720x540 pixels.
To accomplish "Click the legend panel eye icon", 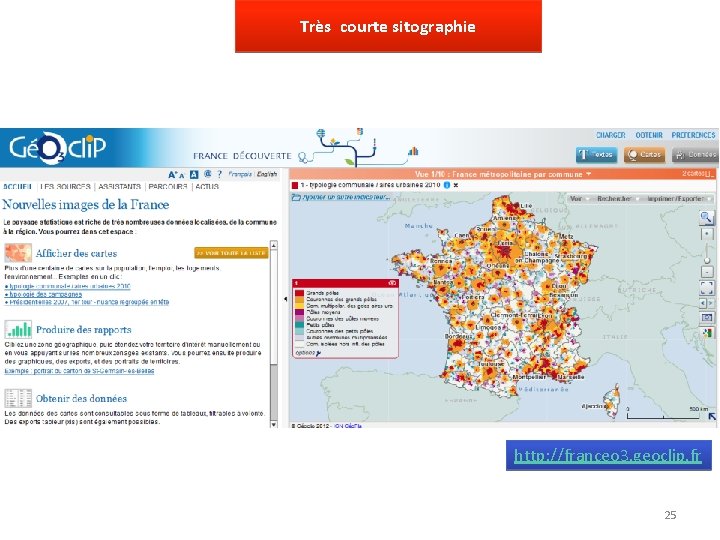I will click(x=392, y=283).
